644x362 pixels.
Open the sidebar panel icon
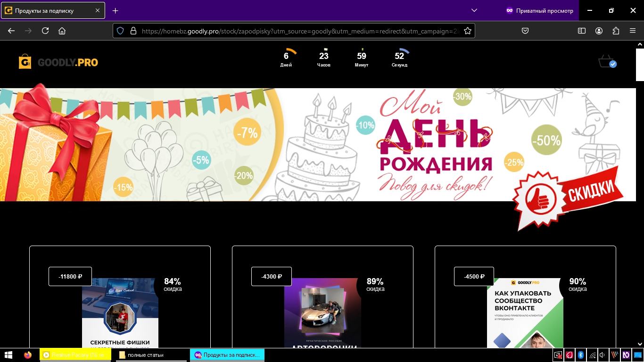[582, 31]
